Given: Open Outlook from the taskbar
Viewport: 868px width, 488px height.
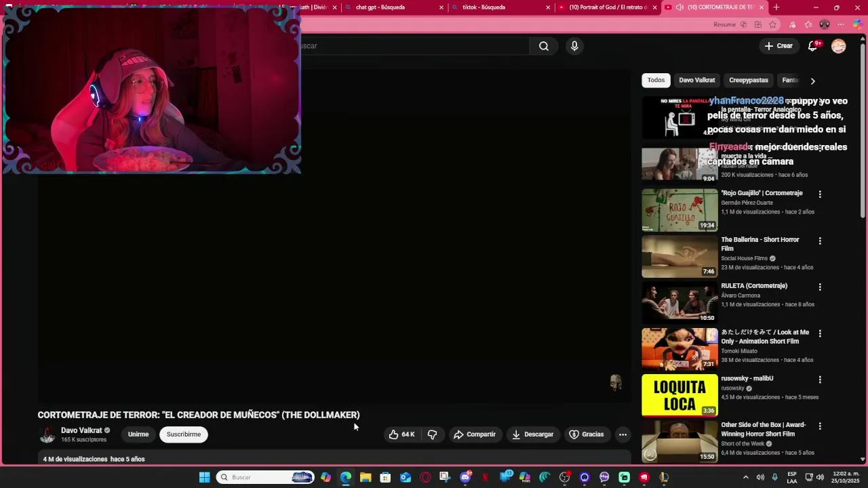Looking at the screenshot, I should [406, 477].
